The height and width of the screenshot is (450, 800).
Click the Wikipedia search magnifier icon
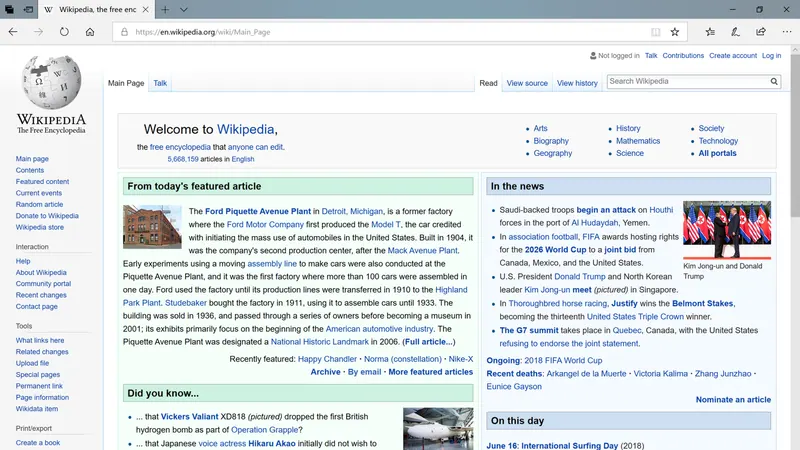click(x=774, y=81)
